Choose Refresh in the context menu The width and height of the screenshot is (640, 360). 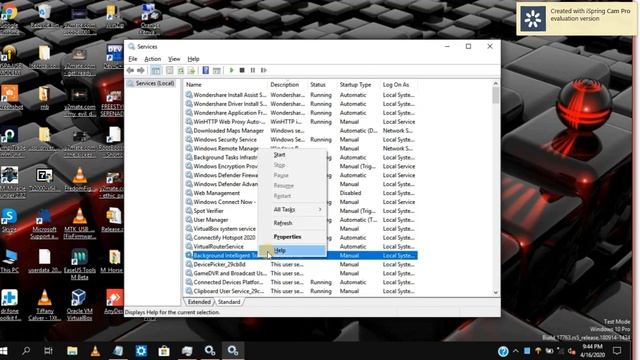[x=292, y=223]
